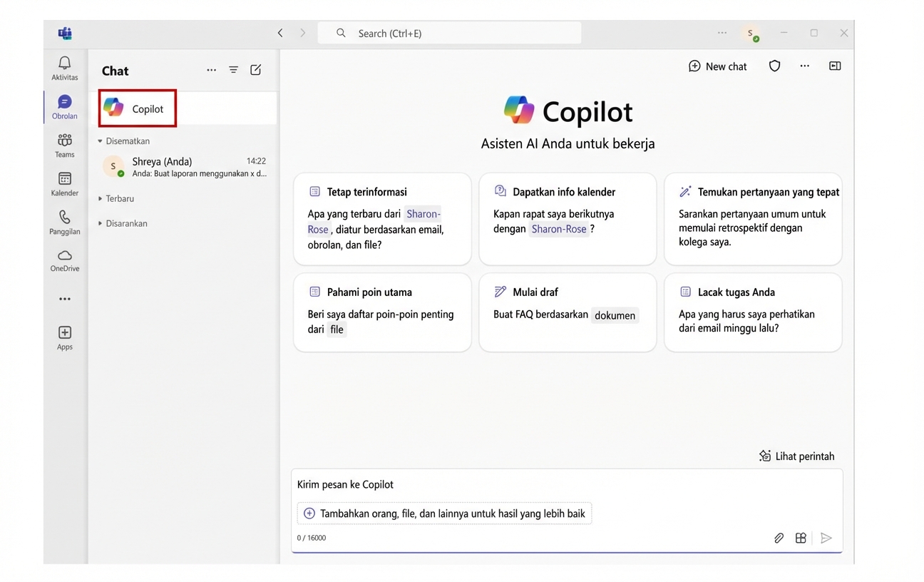Attach a file using the paperclip icon
This screenshot has width=924, height=582.
click(779, 538)
